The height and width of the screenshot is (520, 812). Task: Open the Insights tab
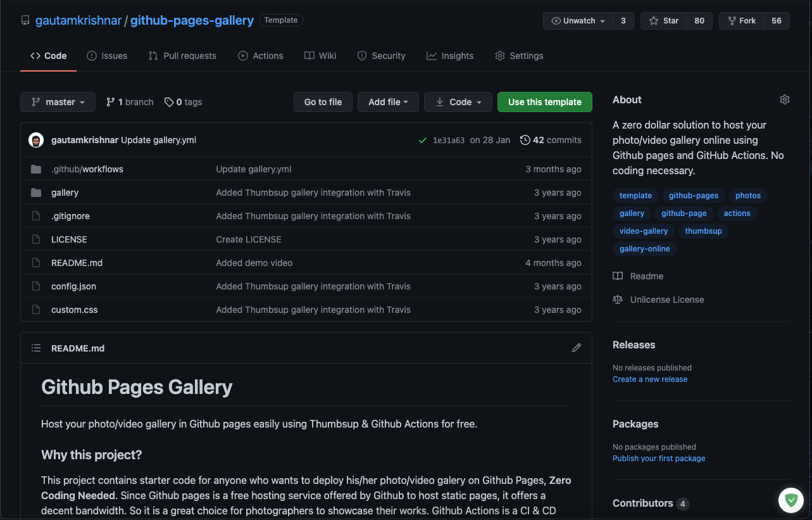click(x=450, y=56)
